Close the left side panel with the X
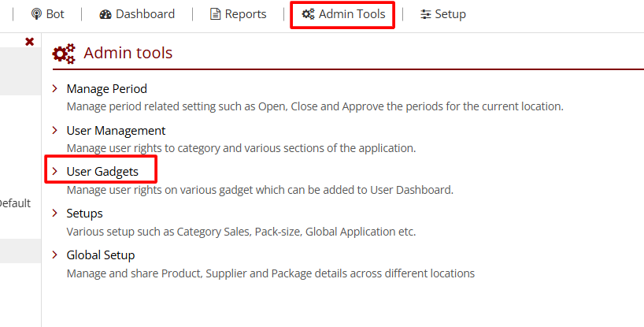This screenshot has width=644, height=327. pyautogui.click(x=30, y=42)
